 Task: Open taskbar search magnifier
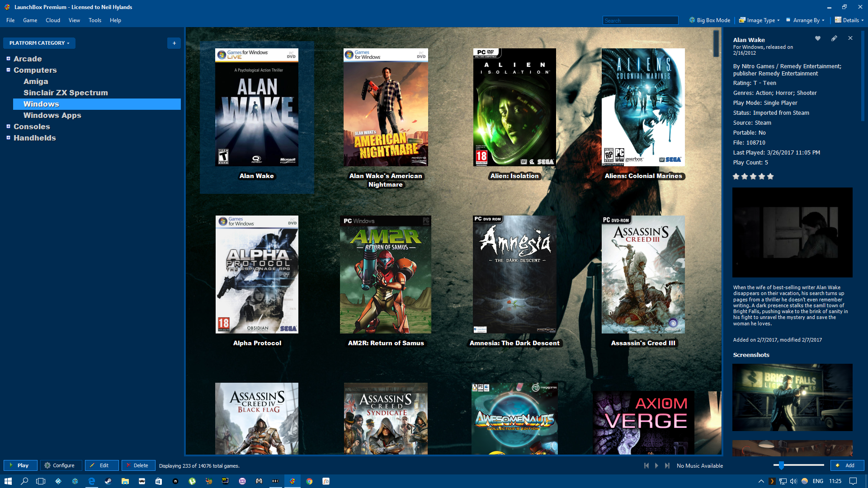point(24,481)
